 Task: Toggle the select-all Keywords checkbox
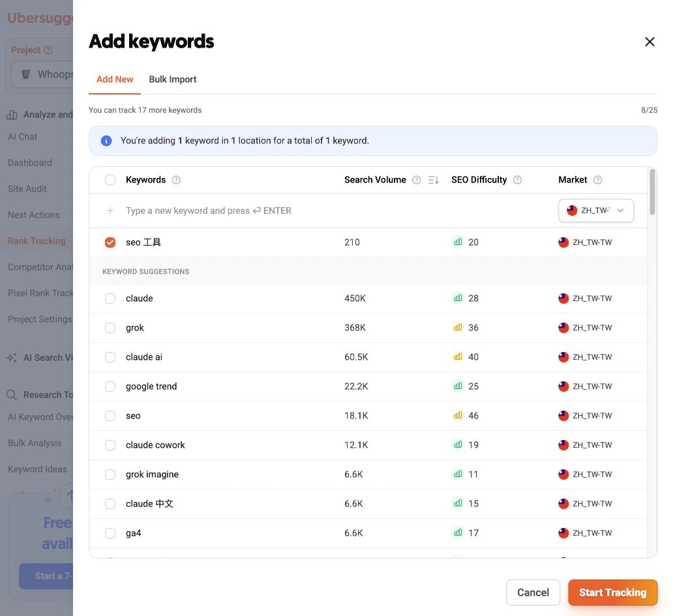point(110,180)
